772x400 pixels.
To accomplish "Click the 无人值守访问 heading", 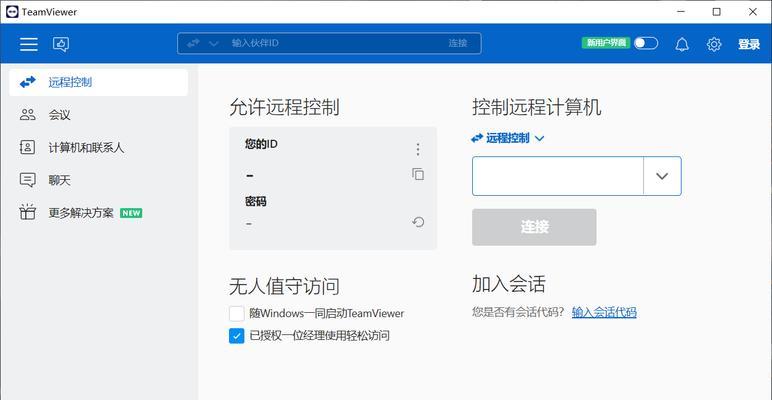I will pyautogui.click(x=284, y=286).
